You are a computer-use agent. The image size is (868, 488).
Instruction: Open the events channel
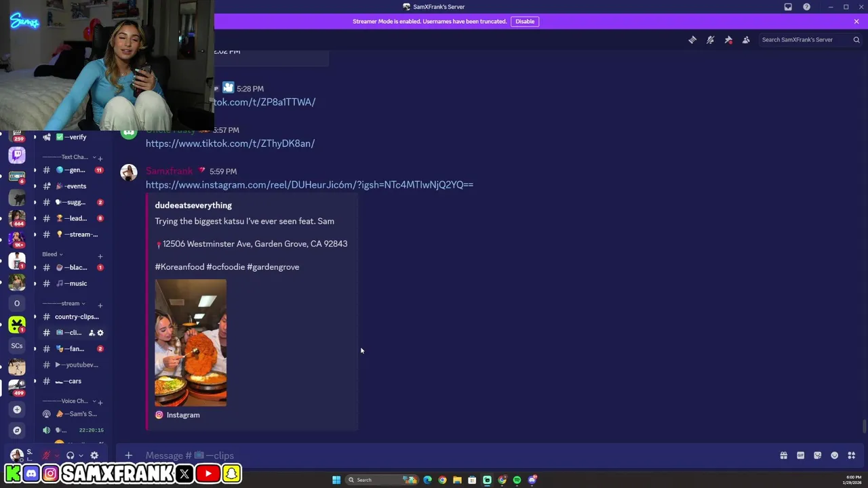click(x=73, y=186)
